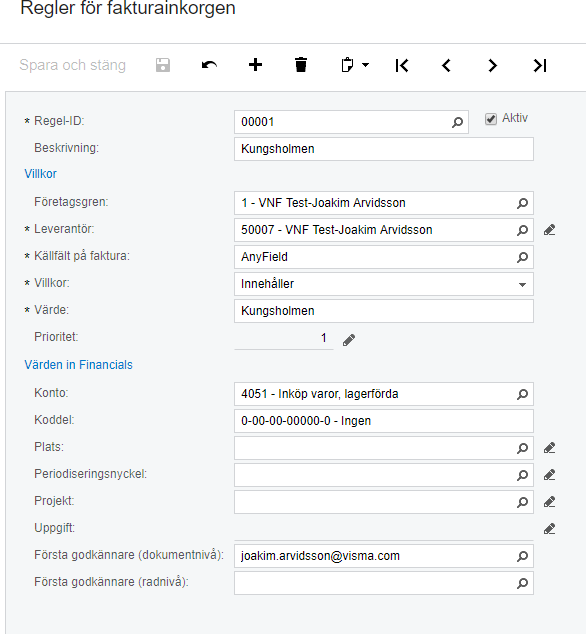586x634 pixels.
Task: Uncheck the Aktiv checkbox
Action: pos(491,119)
